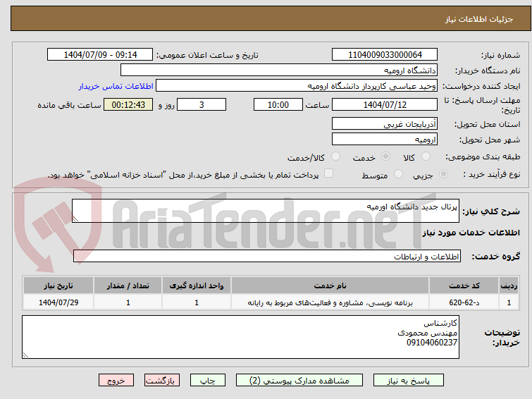Click the ساعت باقی مانده label

[69, 105]
